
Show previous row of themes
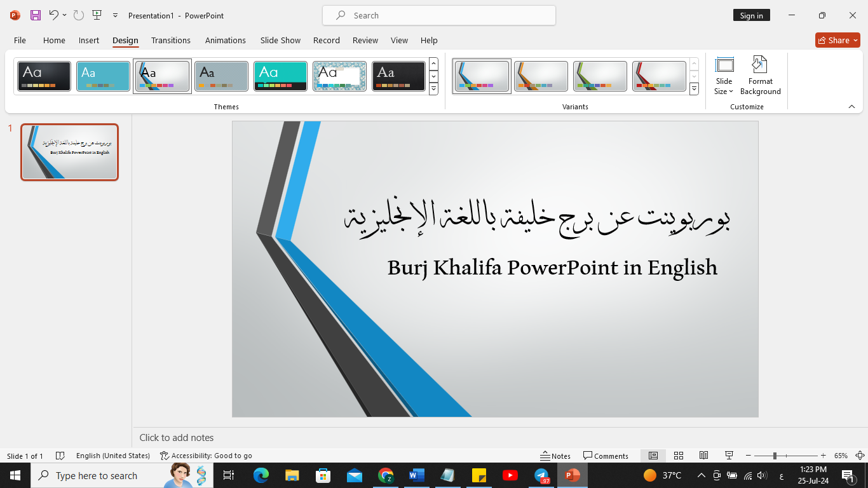coord(434,64)
